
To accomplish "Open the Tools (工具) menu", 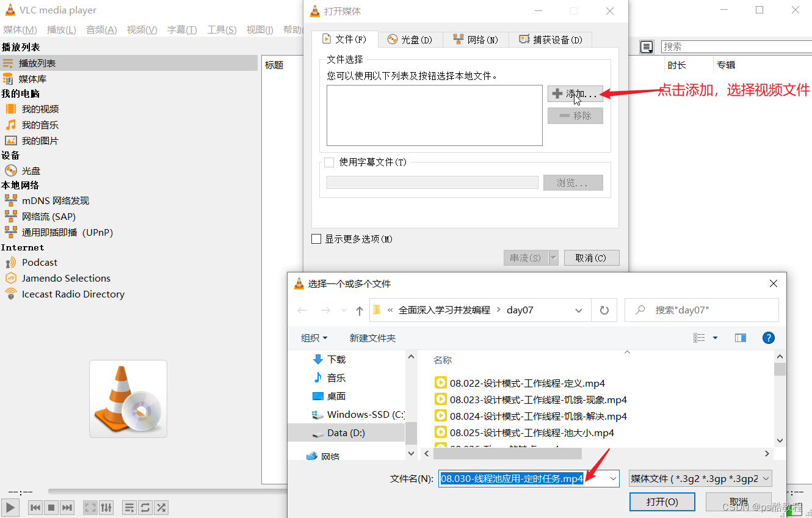I will click(x=222, y=30).
